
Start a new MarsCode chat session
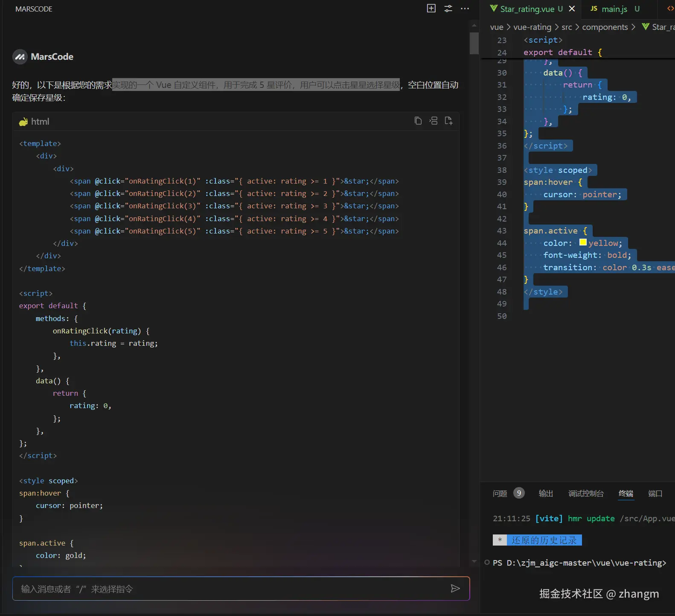431,8
